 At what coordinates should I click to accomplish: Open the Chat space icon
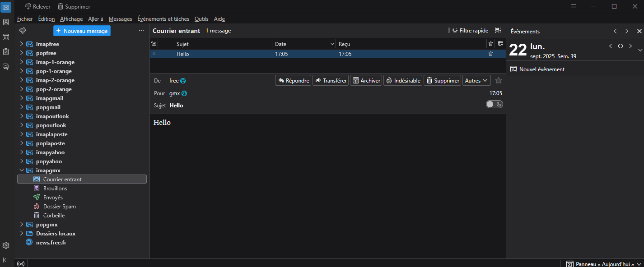pyautogui.click(x=6, y=67)
